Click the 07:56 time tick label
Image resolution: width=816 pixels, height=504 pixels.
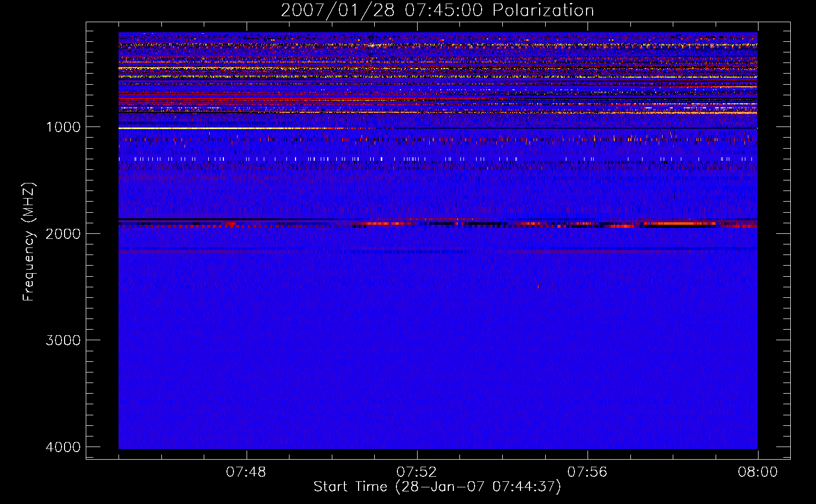pos(588,472)
